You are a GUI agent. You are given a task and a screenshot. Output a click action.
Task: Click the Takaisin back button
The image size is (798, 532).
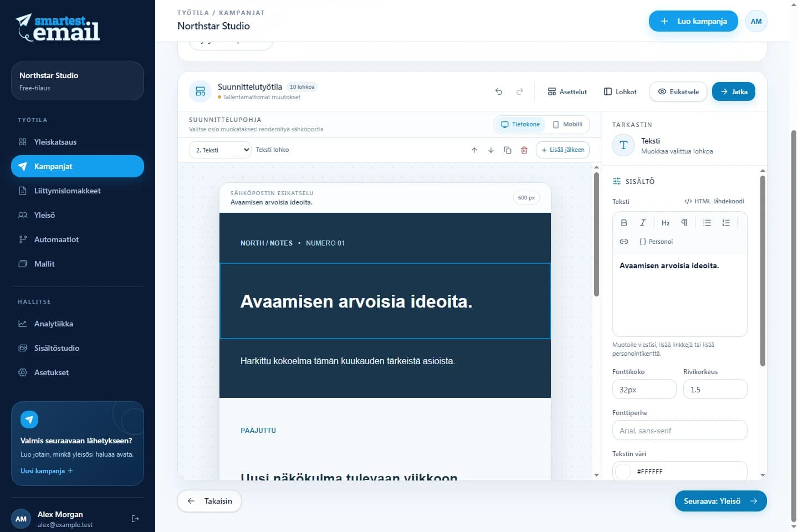point(209,501)
